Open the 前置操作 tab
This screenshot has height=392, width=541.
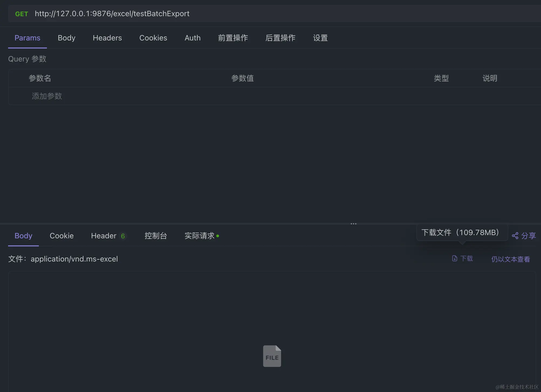click(x=233, y=38)
